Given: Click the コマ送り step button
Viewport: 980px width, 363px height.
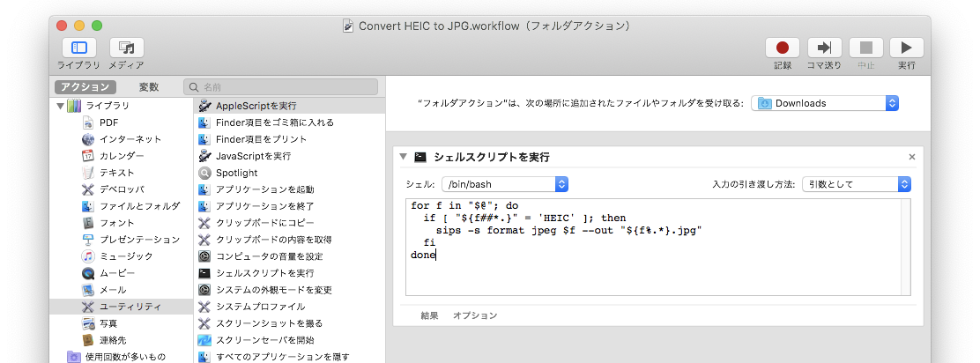Looking at the screenshot, I should [x=824, y=48].
